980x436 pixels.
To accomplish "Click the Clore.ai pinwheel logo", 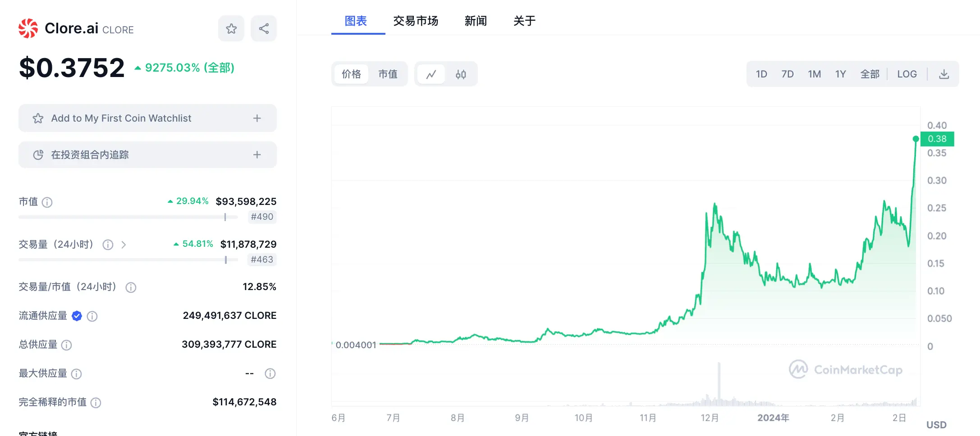I will coord(28,28).
